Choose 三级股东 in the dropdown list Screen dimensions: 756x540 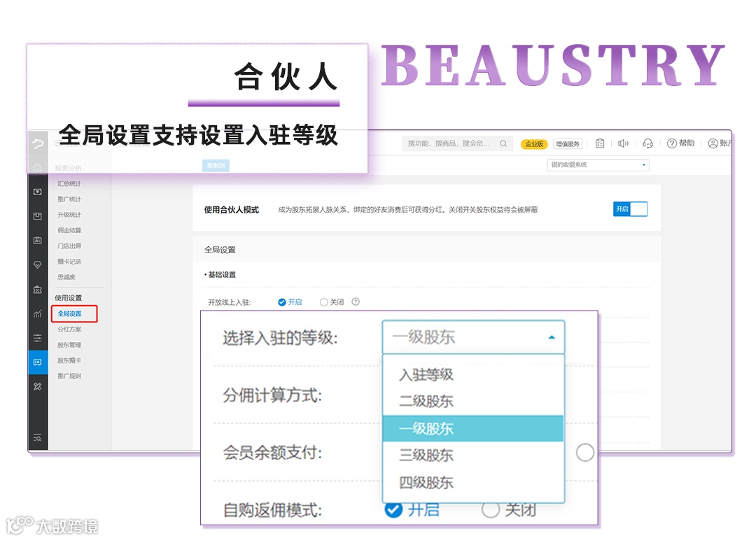[x=473, y=455]
